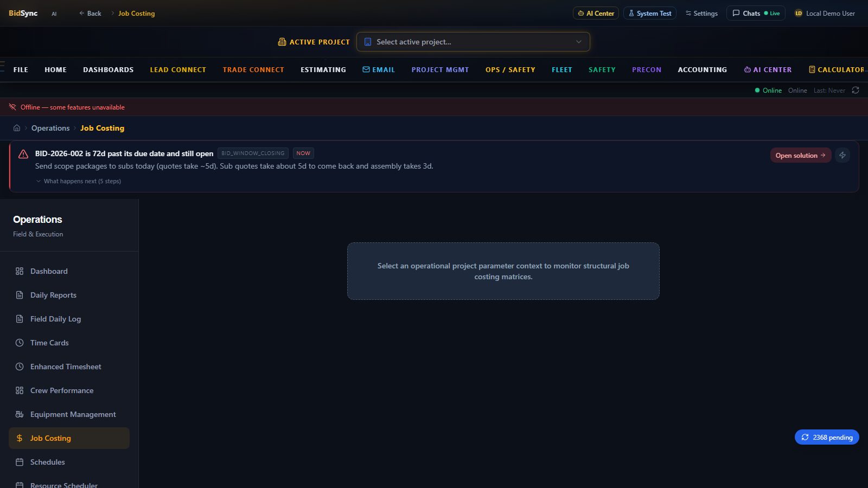The height and width of the screenshot is (488, 868).
Task: Open the AI CENTER menu tab
Action: (768, 69)
